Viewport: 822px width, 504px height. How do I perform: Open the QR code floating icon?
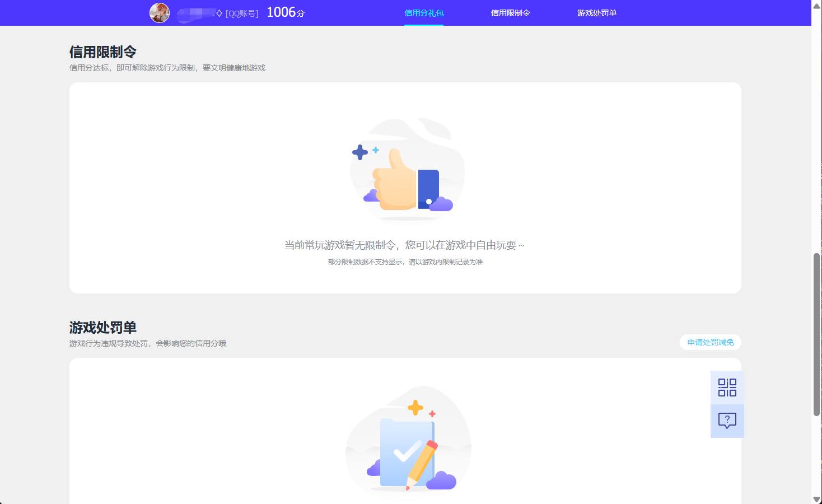pyautogui.click(x=727, y=387)
